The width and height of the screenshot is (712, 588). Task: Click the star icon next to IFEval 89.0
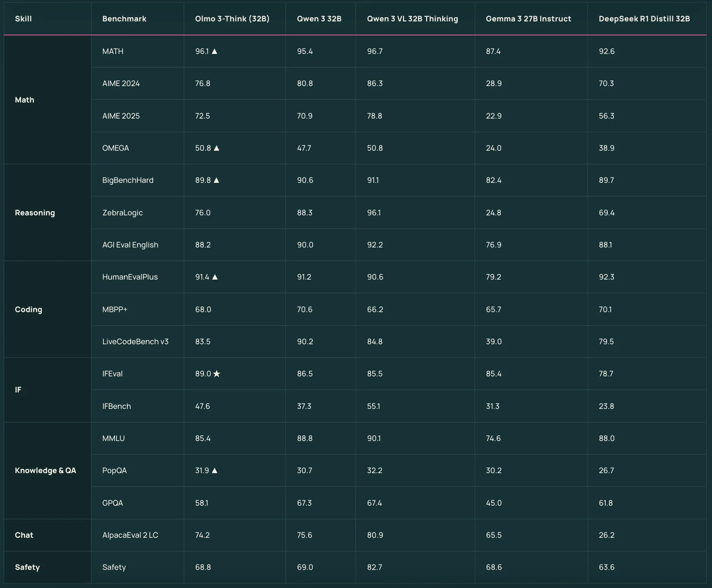click(x=217, y=374)
